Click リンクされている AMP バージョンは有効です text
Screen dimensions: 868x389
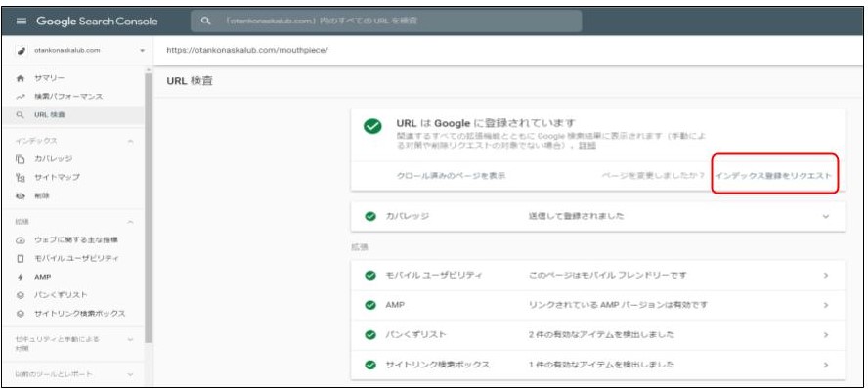pos(618,305)
